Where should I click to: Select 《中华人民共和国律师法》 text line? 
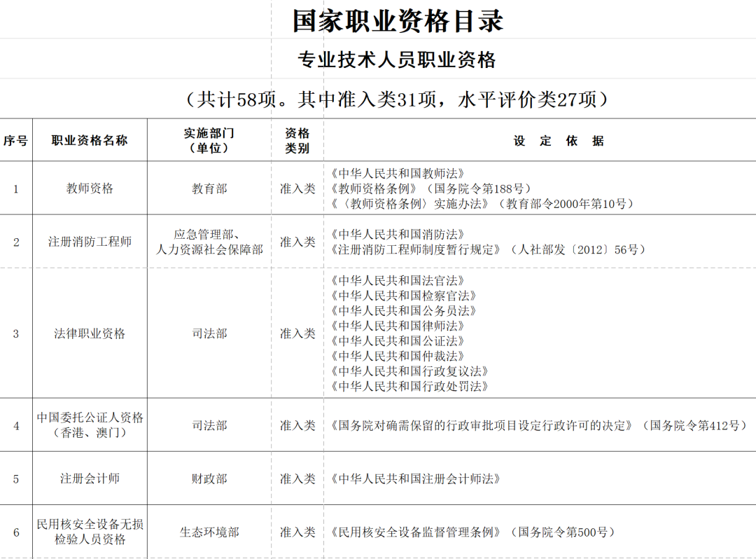(399, 326)
